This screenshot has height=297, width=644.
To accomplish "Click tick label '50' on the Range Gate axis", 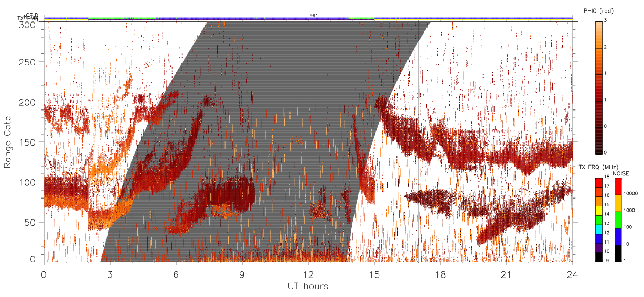I will [31, 222].
